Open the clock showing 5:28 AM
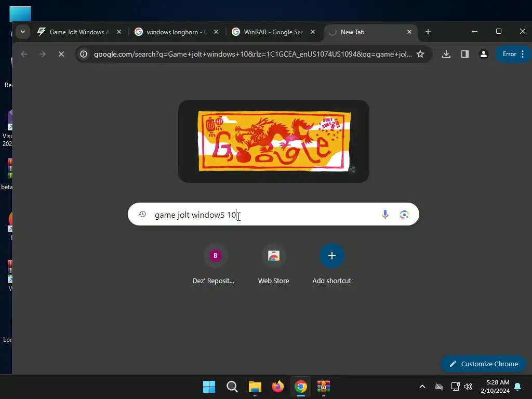Viewport: 532px width, 399px height. pyautogui.click(x=495, y=387)
